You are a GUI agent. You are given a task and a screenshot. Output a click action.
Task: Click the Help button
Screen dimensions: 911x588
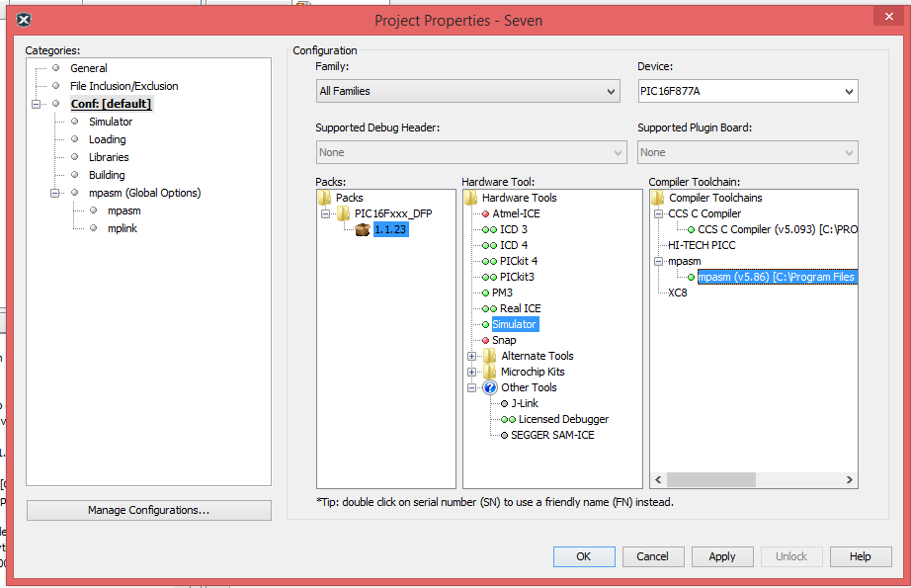[861, 556]
